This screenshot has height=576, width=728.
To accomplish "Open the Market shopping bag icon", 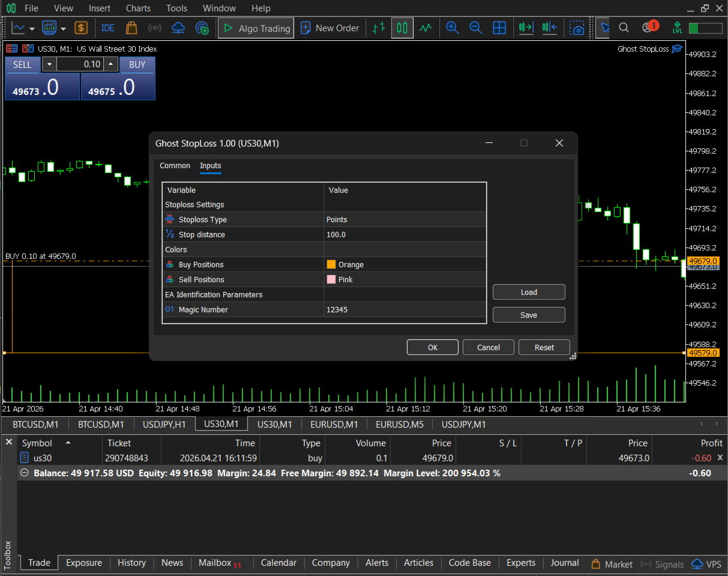I will 131,28.
